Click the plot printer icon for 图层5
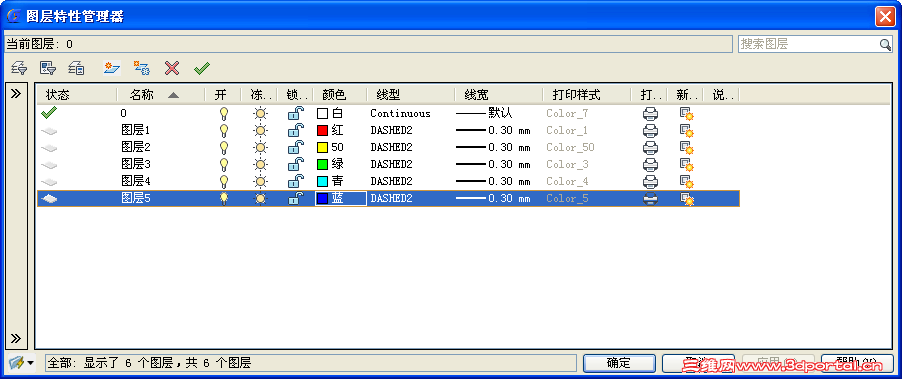This screenshot has width=902, height=379. 650,198
